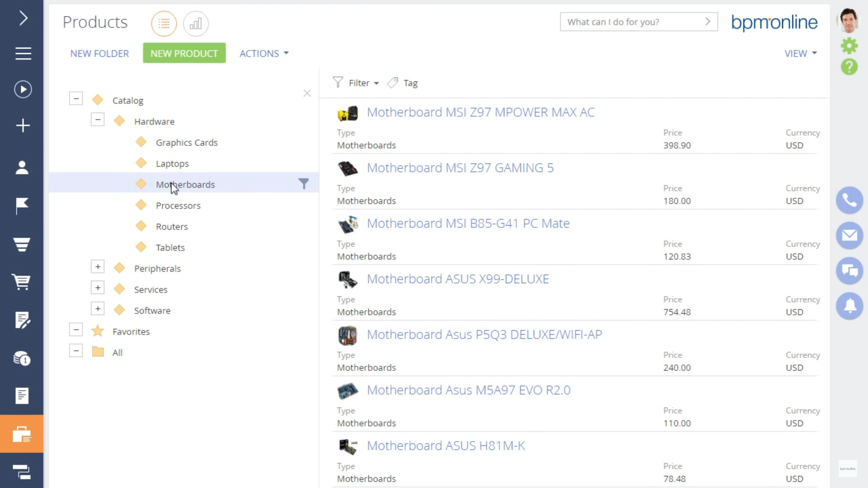This screenshot has height=488, width=868.
Task: Click the MSI Z97 MPOWER product thumbnail
Action: (348, 113)
